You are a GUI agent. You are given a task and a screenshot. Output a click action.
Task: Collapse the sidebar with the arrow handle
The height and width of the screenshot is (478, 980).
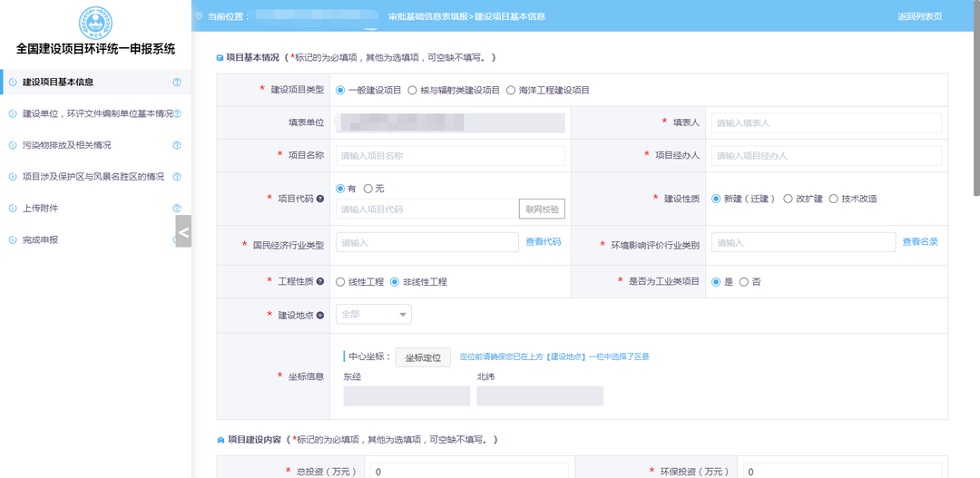click(183, 232)
